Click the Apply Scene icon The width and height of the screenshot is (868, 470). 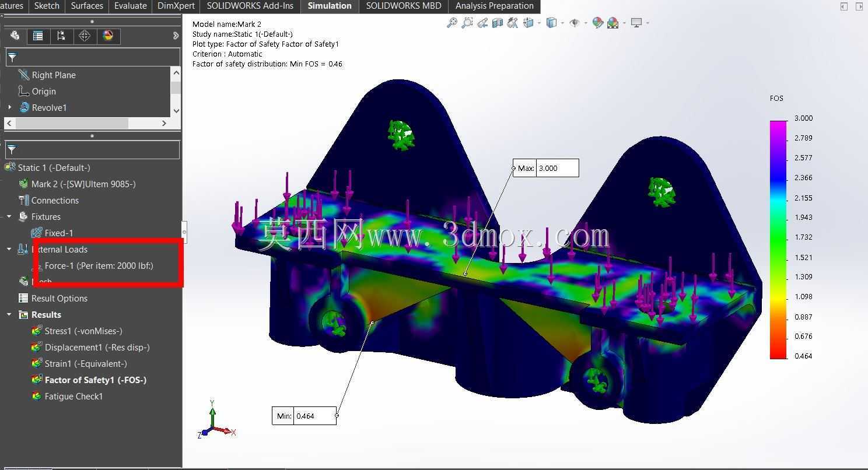tap(612, 23)
